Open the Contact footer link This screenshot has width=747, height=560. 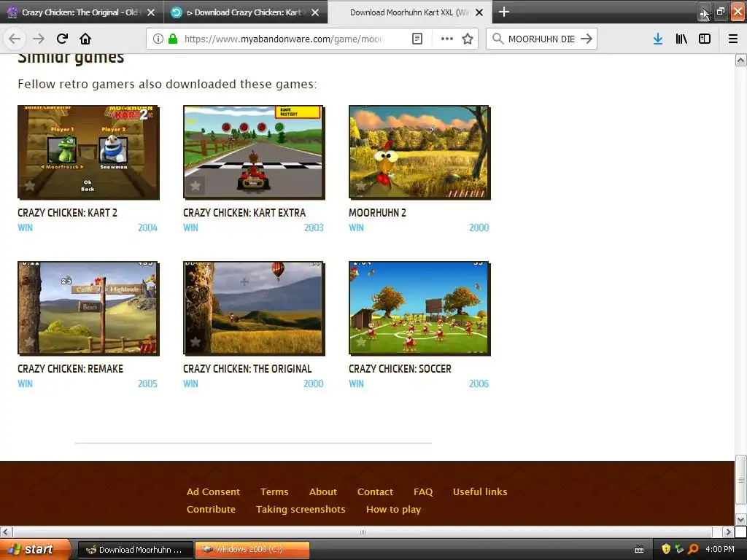pyautogui.click(x=375, y=491)
